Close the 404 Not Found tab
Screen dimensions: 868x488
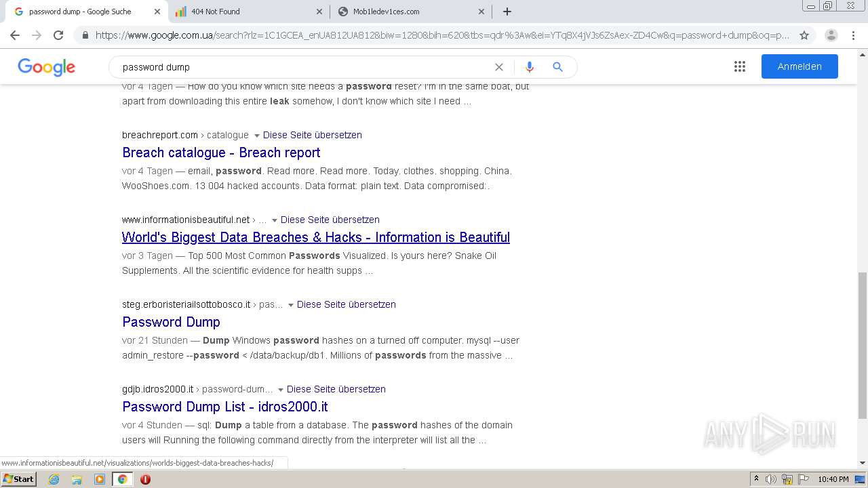(x=319, y=12)
